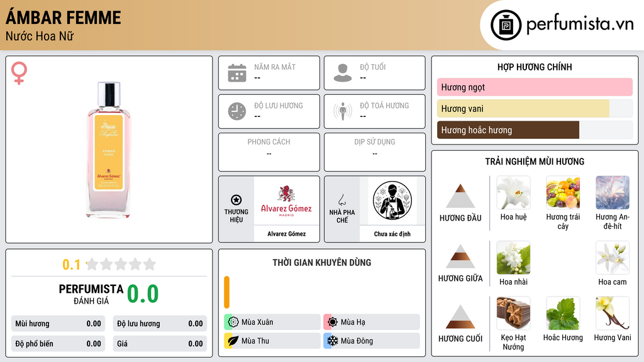This screenshot has height=362, width=644.
Task: Click the perfumista.vn site name
Action: pos(579,25)
